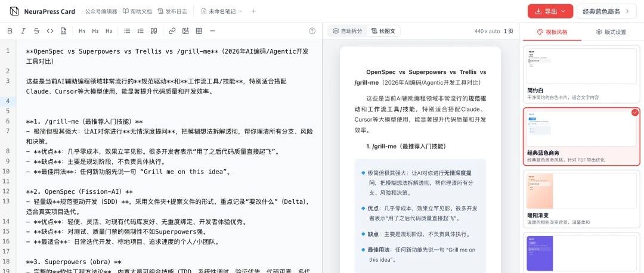This screenshot has width=644, height=273.
Task: Apply italic formatting
Action: pyautogui.click(x=23, y=31)
